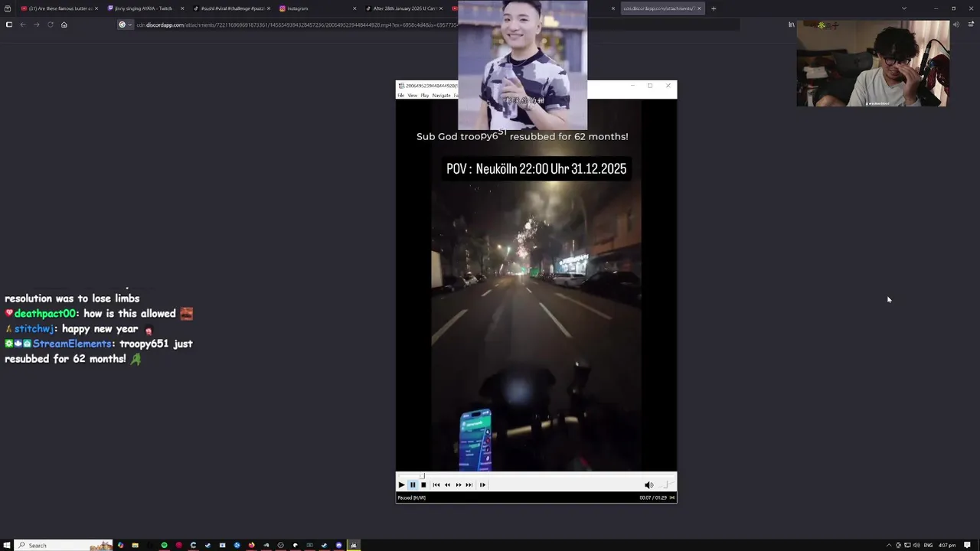Open a new browser tab
The width and height of the screenshot is (980, 551).
(714, 8)
